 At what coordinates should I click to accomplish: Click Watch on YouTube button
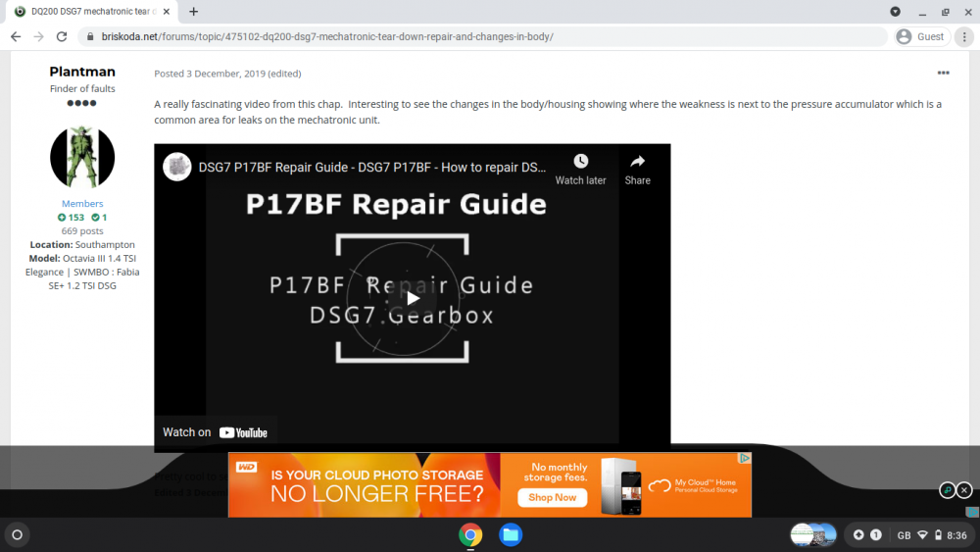[x=215, y=432]
